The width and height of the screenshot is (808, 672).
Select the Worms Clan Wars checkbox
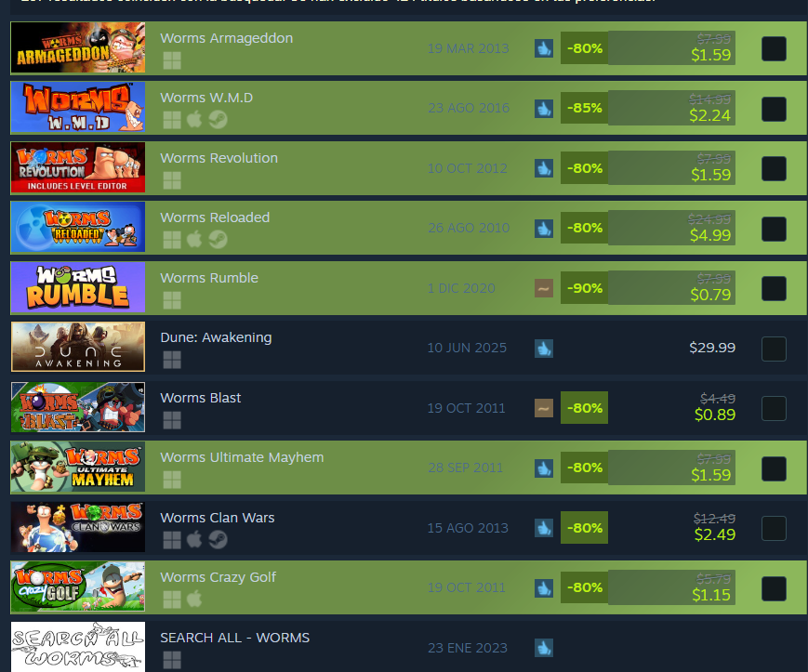coord(774,528)
